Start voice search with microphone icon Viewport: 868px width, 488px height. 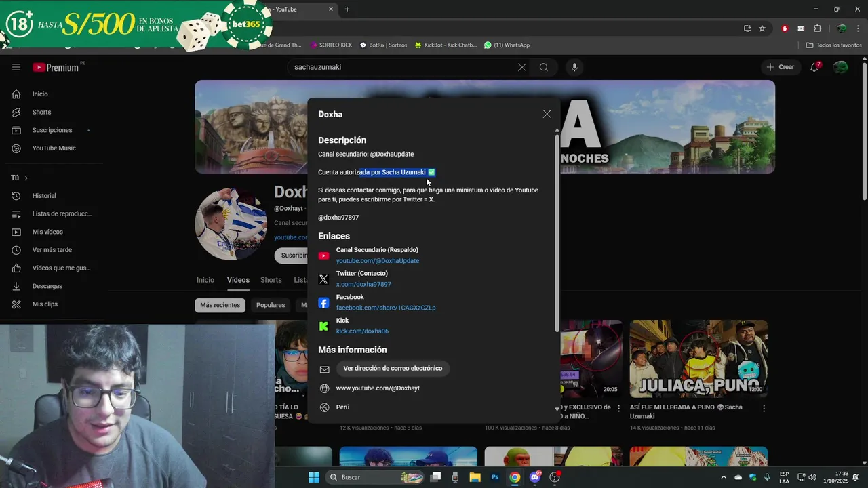pos(574,67)
